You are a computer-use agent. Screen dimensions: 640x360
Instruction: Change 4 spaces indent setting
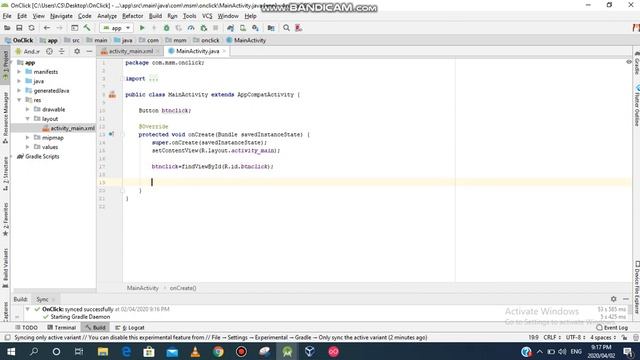click(x=603, y=338)
